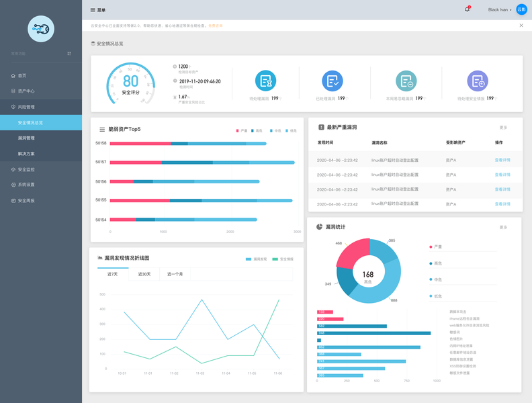Click the longest bar labeled 948

pyautogui.click(x=374, y=333)
